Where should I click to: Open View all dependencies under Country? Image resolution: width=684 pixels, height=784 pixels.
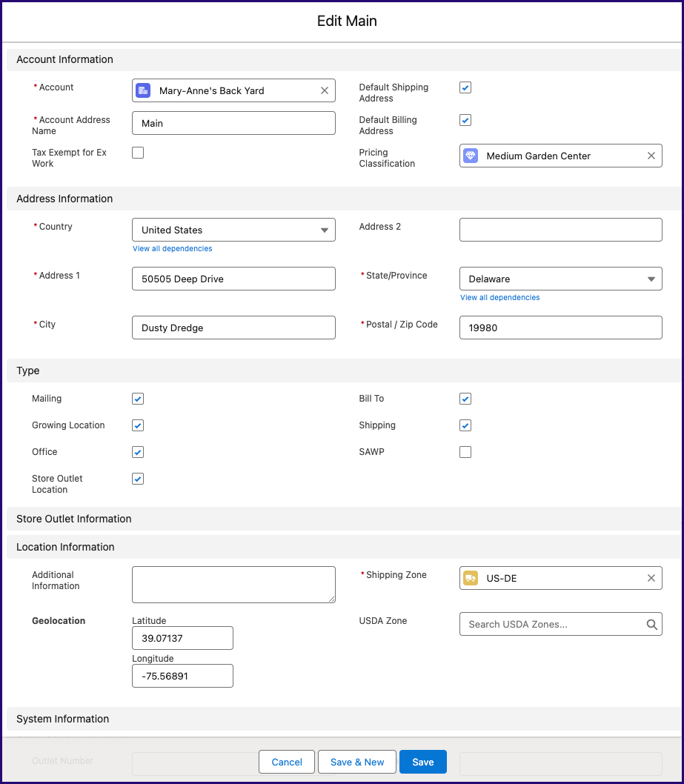tap(173, 248)
